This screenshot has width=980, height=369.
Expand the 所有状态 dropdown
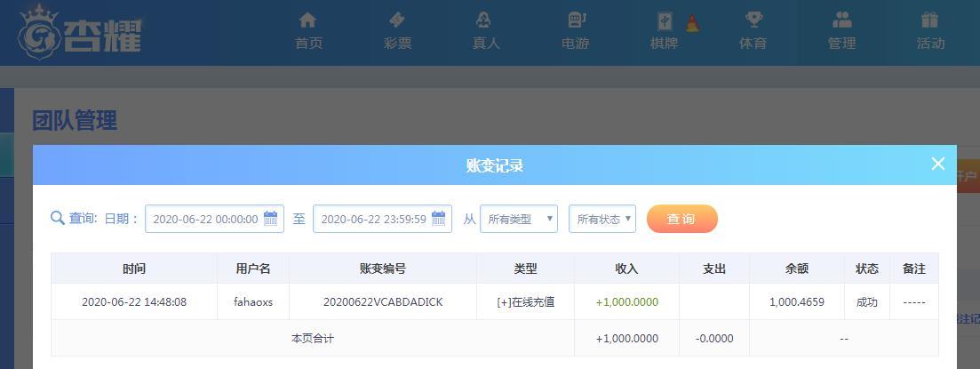pos(602,219)
